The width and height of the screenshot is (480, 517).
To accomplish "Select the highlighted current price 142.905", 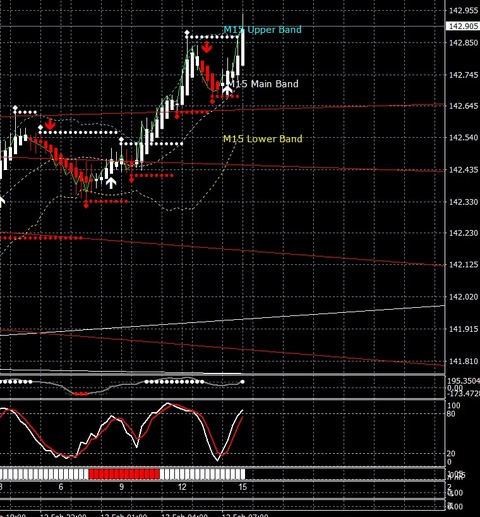I will 463,26.
